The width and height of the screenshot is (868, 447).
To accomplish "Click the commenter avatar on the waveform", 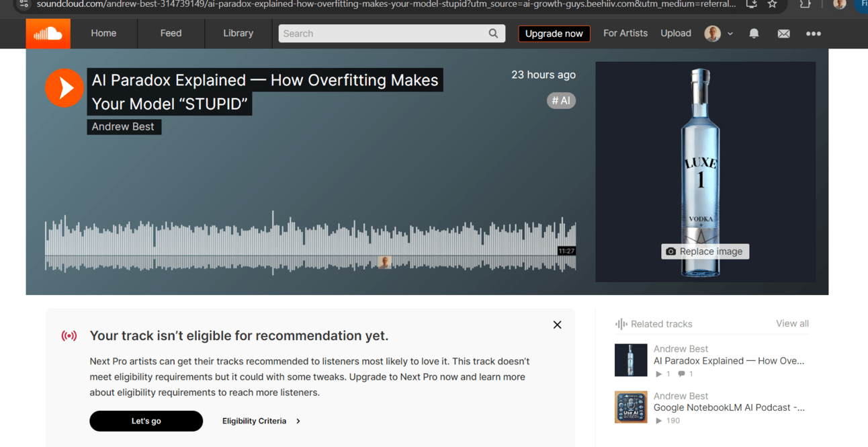I will point(384,262).
